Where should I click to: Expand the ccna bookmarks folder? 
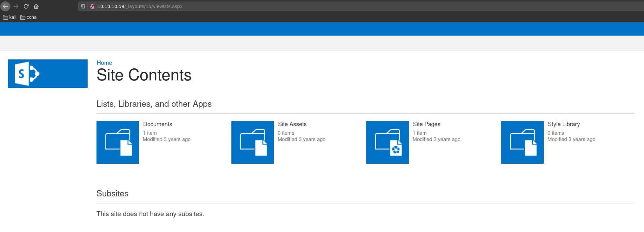point(29,17)
